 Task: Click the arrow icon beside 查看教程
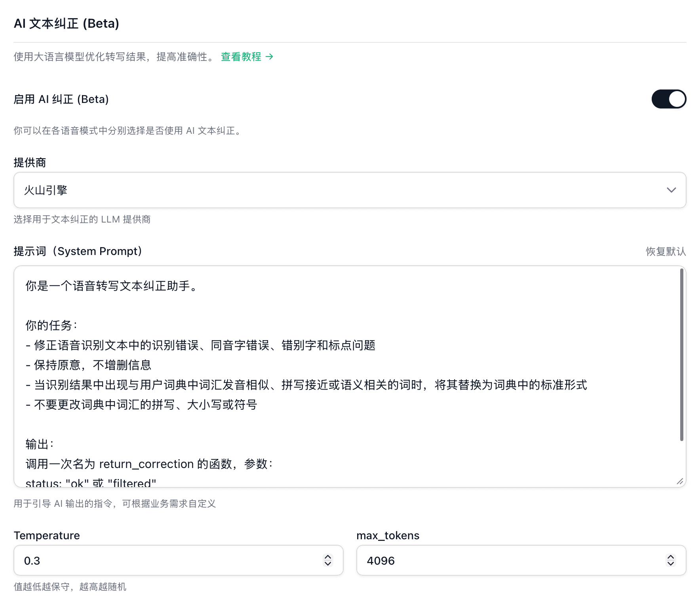point(269,57)
